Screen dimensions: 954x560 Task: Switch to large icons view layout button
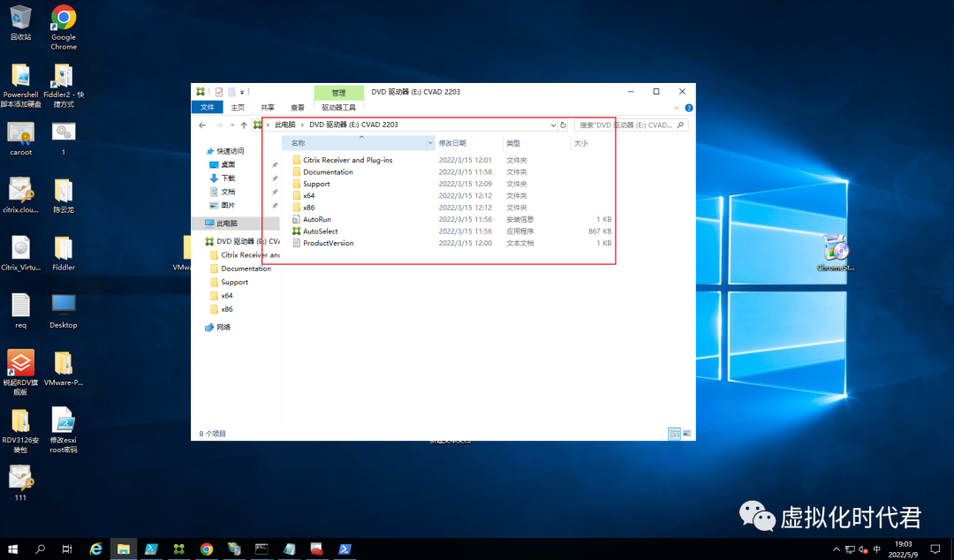click(x=686, y=434)
